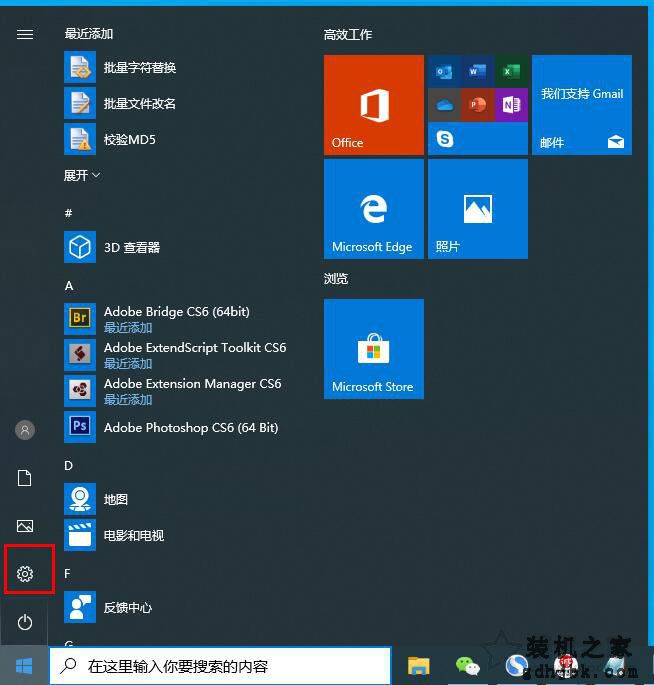Click the # alphabet group header
The image size is (654, 685).
(69, 213)
